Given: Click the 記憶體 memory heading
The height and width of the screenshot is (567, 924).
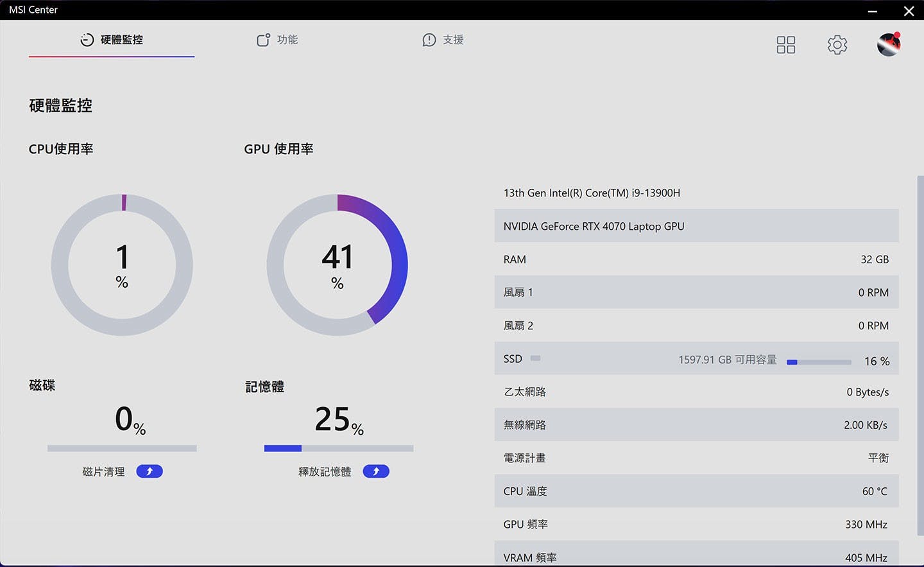Looking at the screenshot, I should pyautogui.click(x=265, y=387).
